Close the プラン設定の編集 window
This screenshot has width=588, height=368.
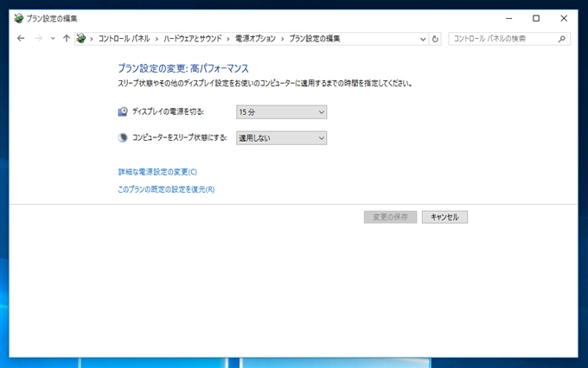pyautogui.click(x=564, y=18)
